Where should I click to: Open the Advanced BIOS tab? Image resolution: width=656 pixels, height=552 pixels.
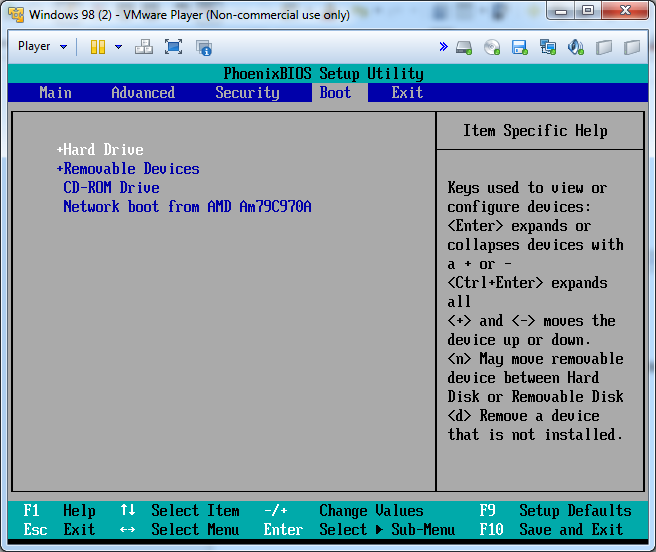(143, 93)
